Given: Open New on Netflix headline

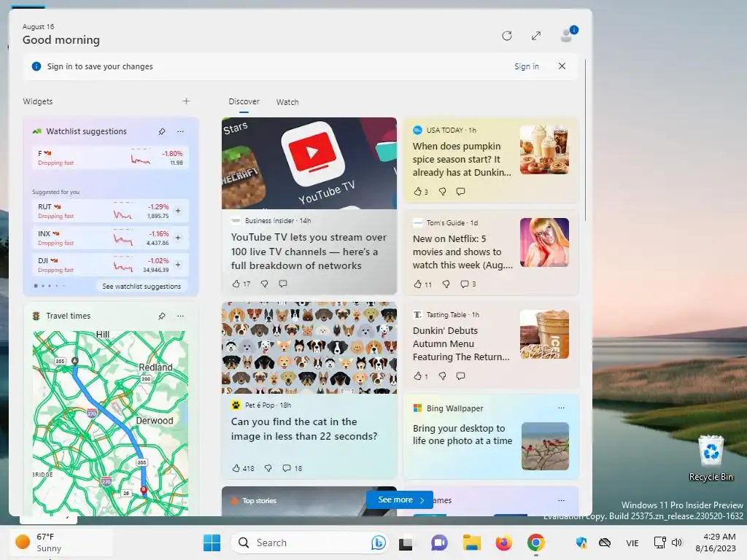Looking at the screenshot, I should click(462, 252).
